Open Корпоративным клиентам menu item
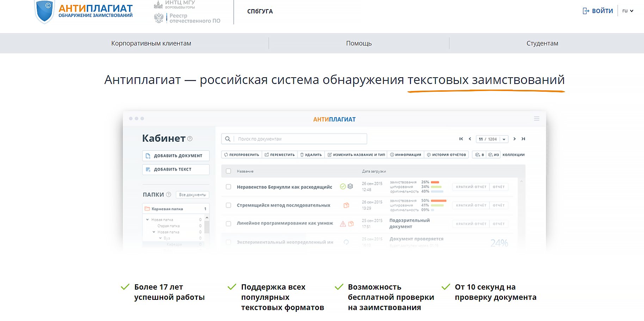 coord(151,43)
